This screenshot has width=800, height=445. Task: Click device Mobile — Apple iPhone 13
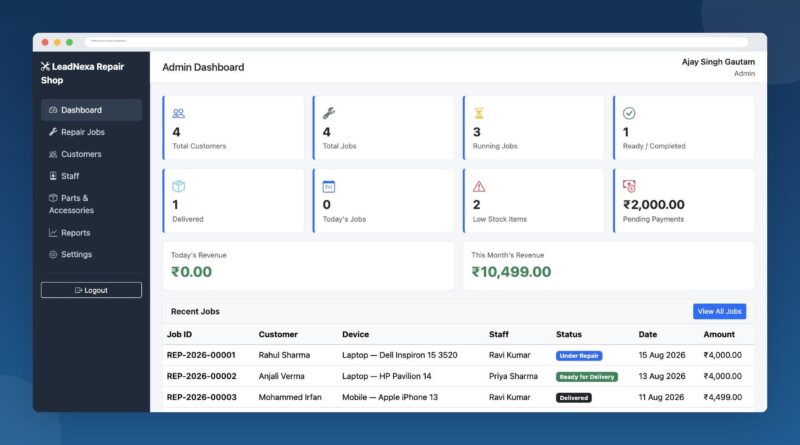[x=390, y=397]
